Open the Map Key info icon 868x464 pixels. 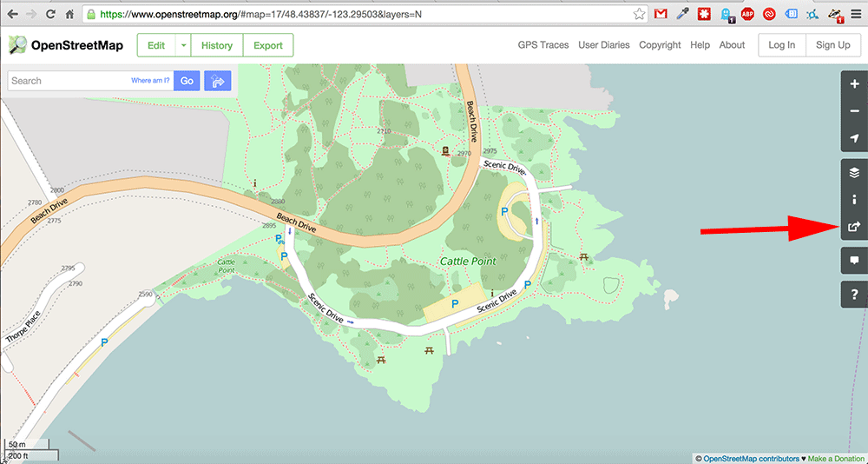[x=854, y=200]
